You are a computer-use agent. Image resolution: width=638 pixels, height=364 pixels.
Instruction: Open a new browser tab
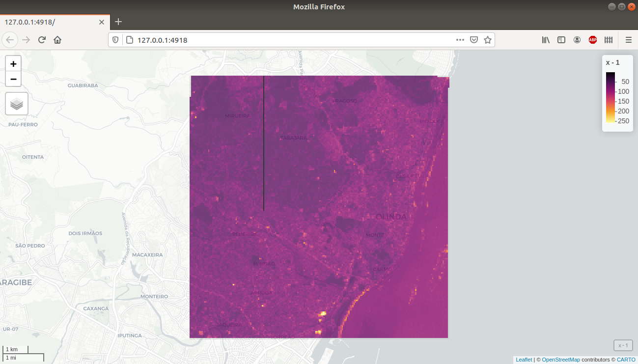(x=118, y=22)
